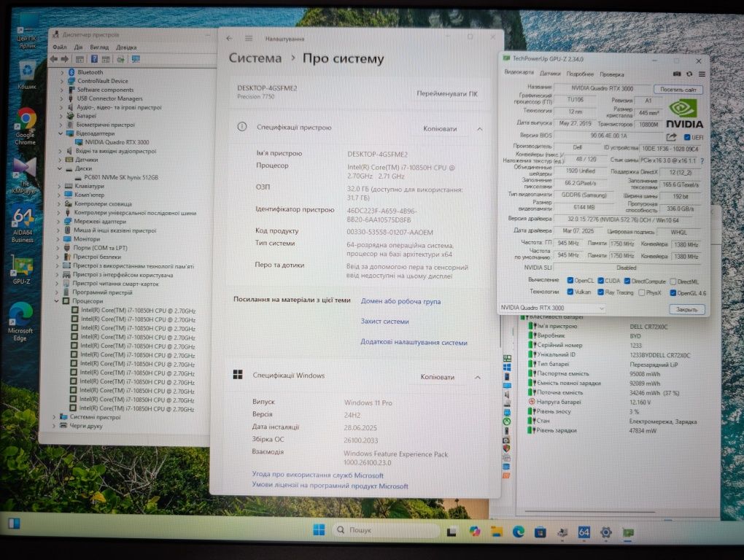Open Microsoft Store from the taskbar
The width and height of the screenshot is (744, 560).
point(540,532)
